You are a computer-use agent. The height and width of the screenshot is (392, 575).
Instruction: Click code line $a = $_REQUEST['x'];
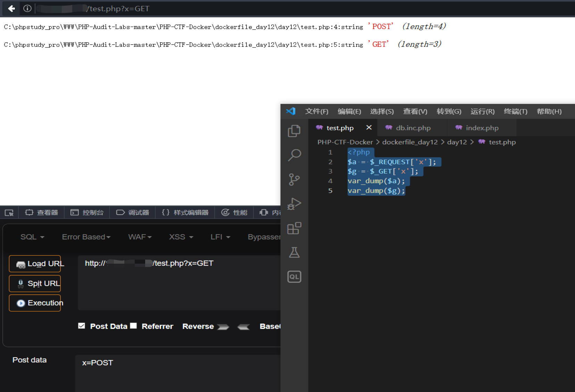[392, 162]
